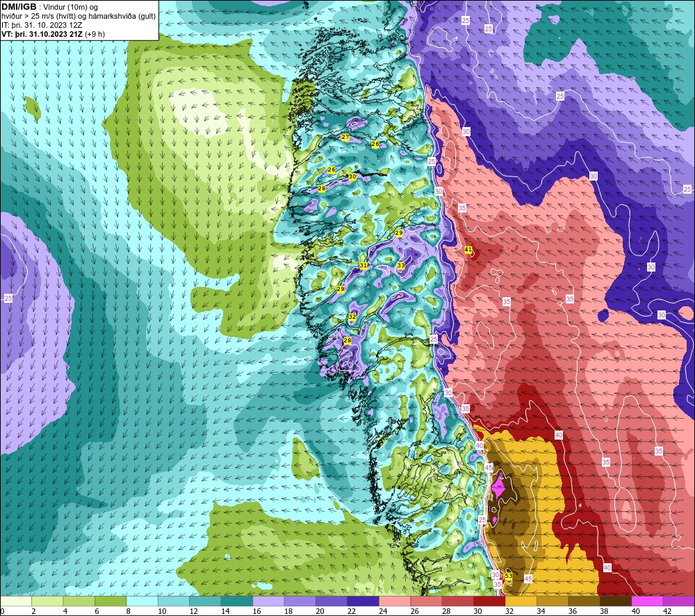Select the light pink 24–26 m/s swatch
Image resolution: width=695 pixels, height=616 pixels.
pos(395,601)
